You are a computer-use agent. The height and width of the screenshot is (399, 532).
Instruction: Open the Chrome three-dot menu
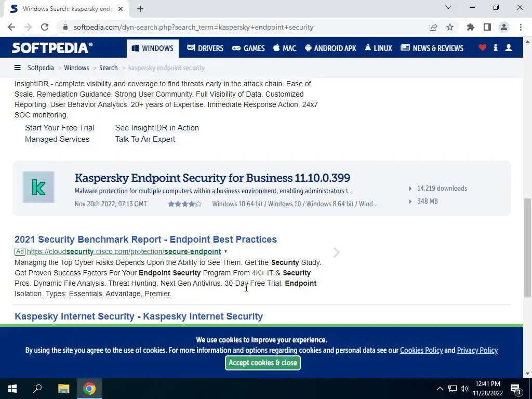[x=521, y=27]
